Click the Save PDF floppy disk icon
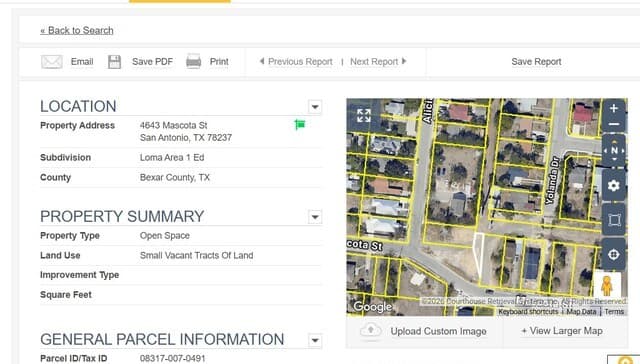This screenshot has height=364, width=640. point(114,62)
